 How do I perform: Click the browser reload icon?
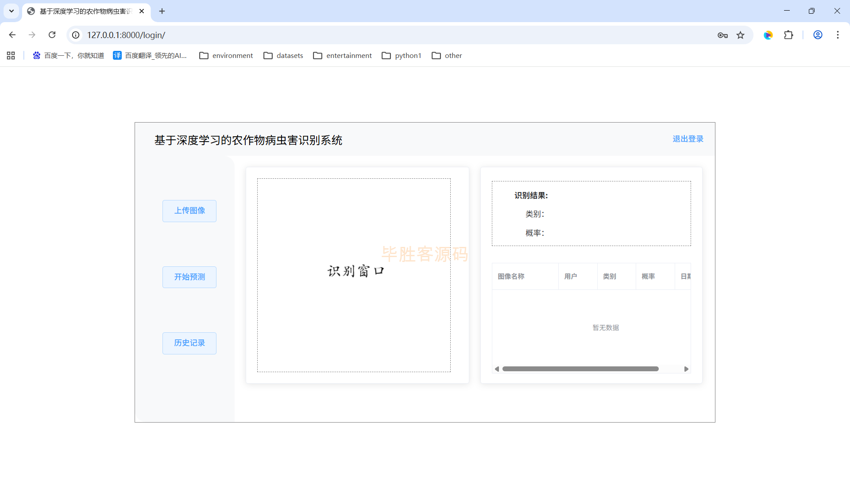coord(52,35)
